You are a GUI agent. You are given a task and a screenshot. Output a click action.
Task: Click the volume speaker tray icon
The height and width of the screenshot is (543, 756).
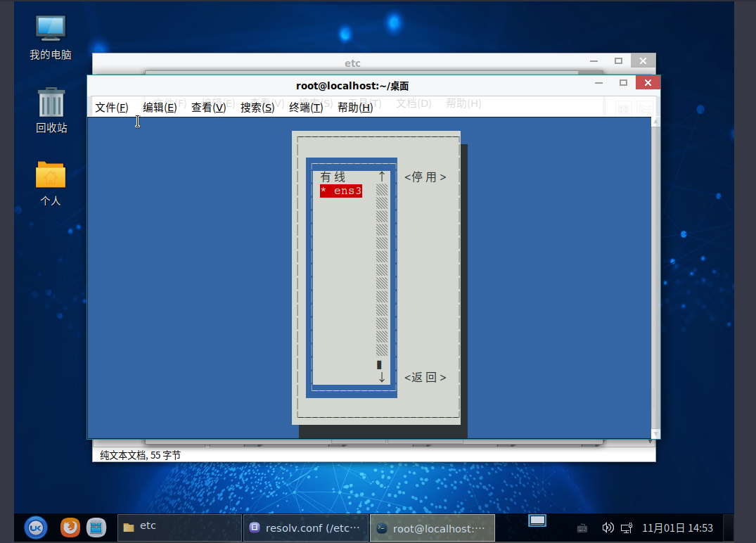[608, 528]
